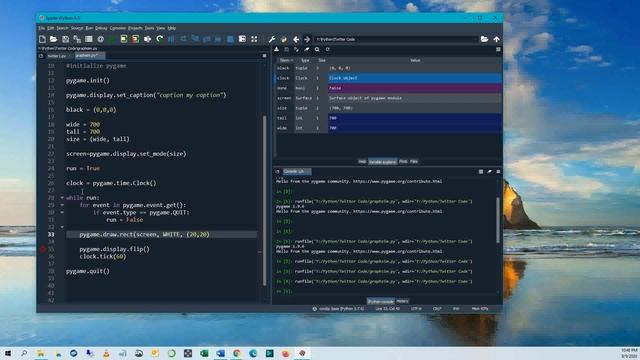Open the IPython console options menu
This screenshot has width=640, height=360.
(498, 171)
